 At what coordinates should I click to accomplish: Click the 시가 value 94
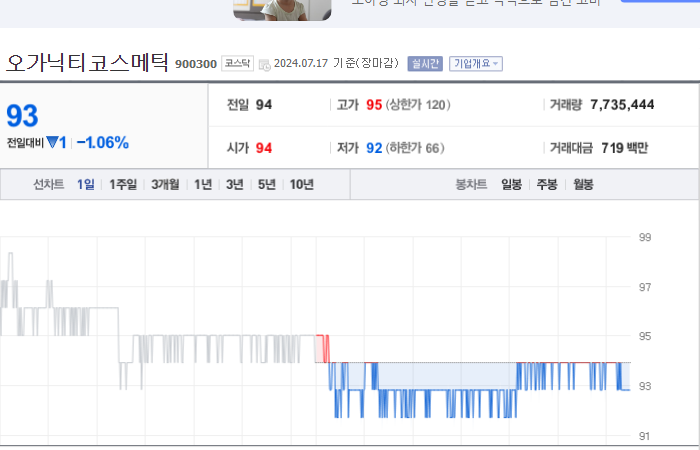pyautogui.click(x=264, y=148)
